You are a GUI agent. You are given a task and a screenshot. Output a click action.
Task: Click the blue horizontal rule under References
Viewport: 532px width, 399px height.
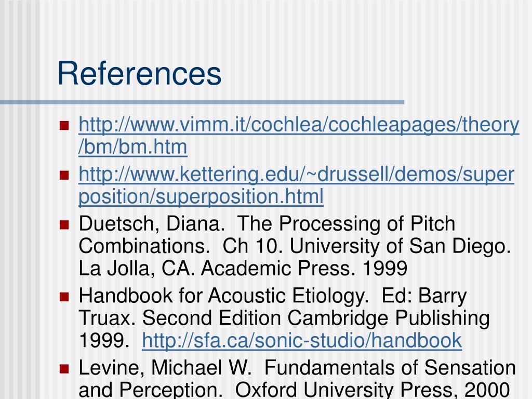click(x=202, y=102)
